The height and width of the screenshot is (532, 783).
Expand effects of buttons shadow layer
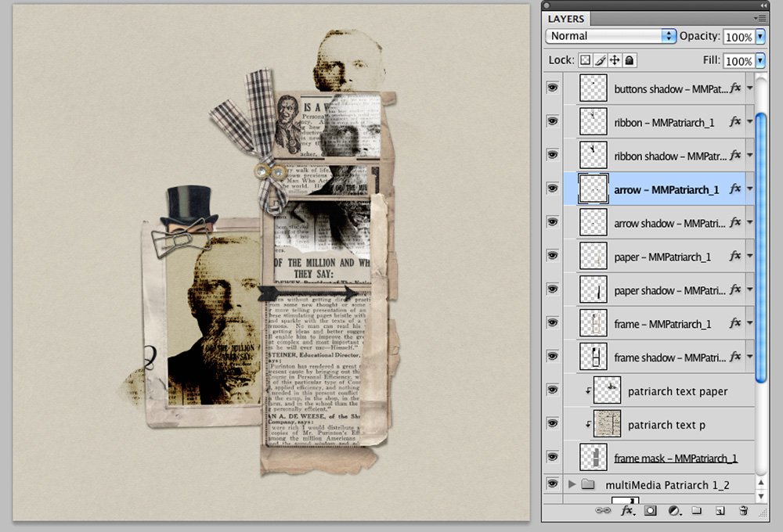[749, 88]
